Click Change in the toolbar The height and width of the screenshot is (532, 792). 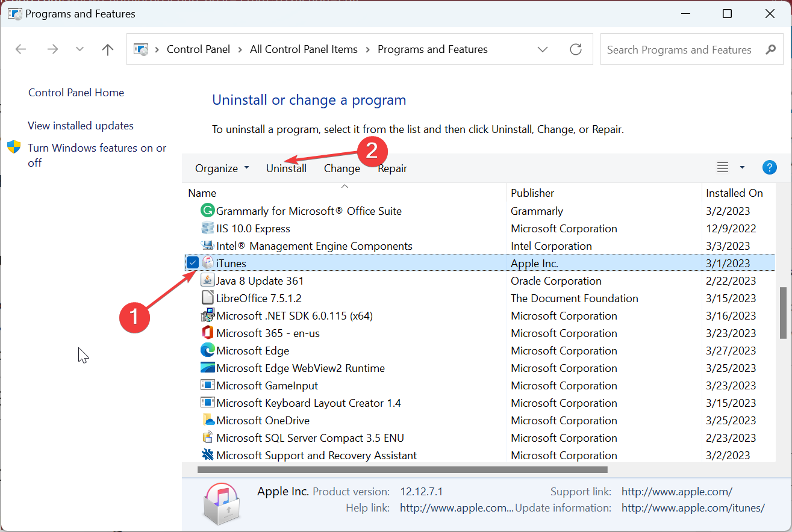tap(342, 169)
